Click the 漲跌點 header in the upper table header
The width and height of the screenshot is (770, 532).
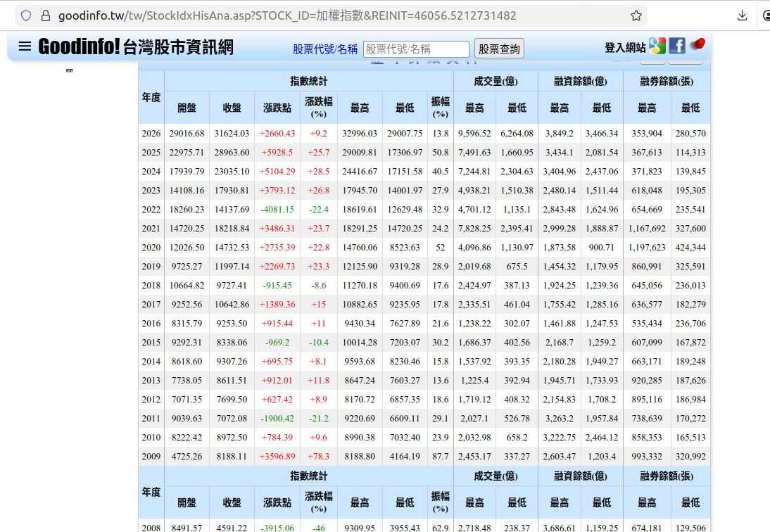pos(277,108)
